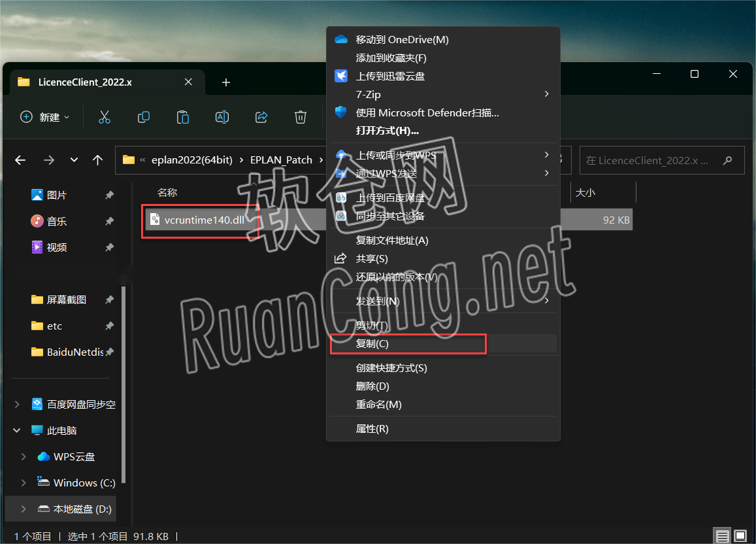Viewport: 756px width, 544px height.
Task: Click the Paste icon in the toolbar
Action: (x=182, y=117)
